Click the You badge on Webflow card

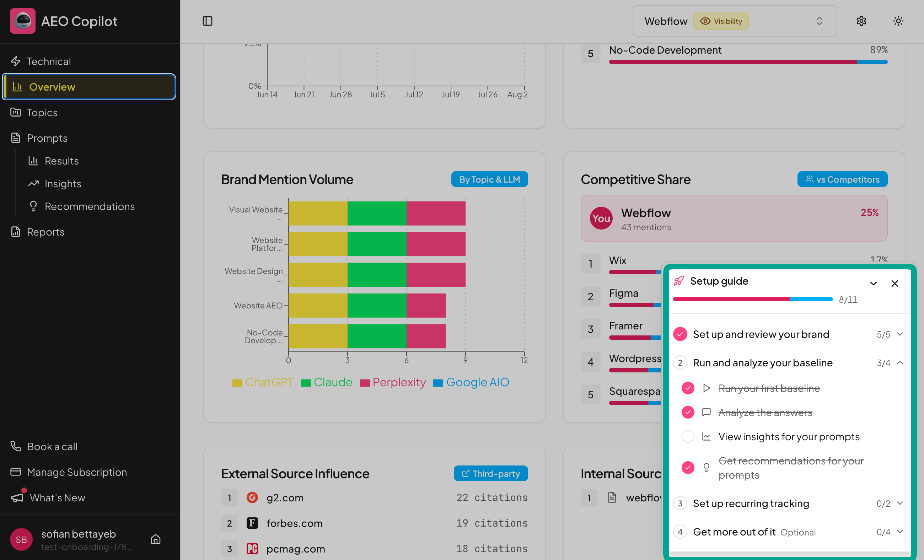(601, 218)
